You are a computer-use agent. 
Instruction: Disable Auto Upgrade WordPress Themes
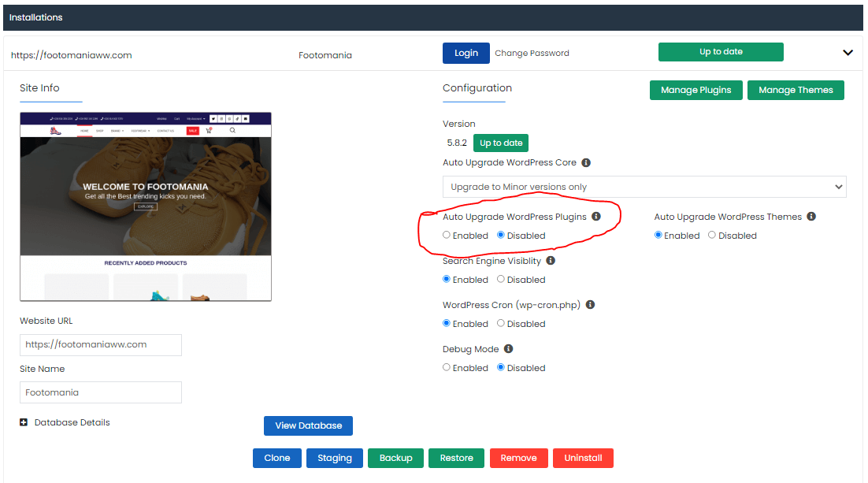tap(712, 236)
